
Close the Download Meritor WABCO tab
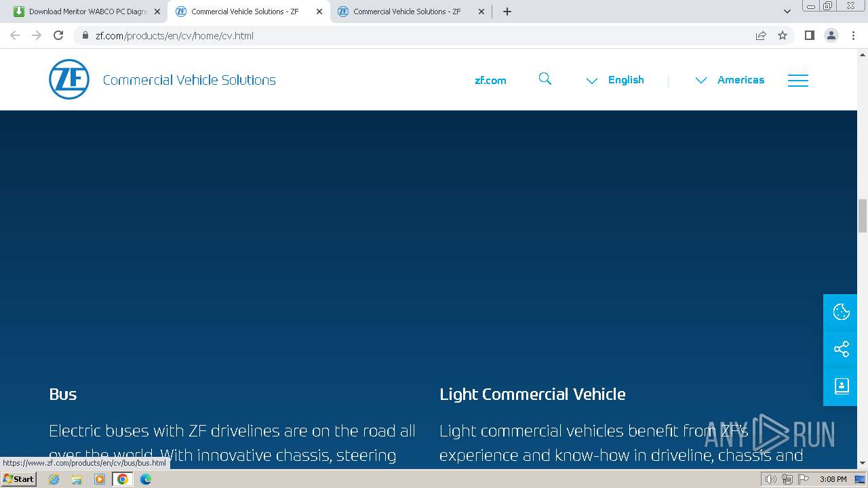point(157,12)
